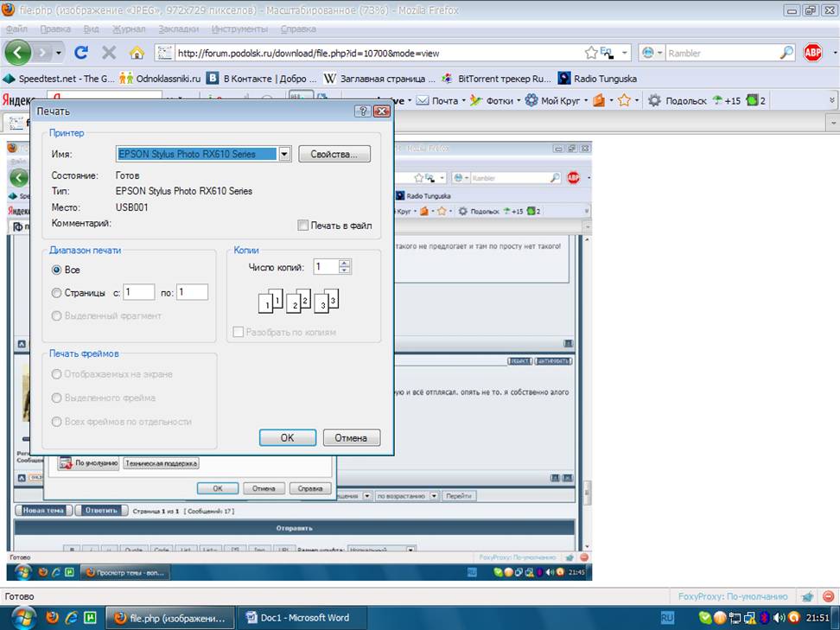Screen dimensions: 840x630
Task: Enable the "Печать в файл" checkbox
Action: click(x=302, y=226)
